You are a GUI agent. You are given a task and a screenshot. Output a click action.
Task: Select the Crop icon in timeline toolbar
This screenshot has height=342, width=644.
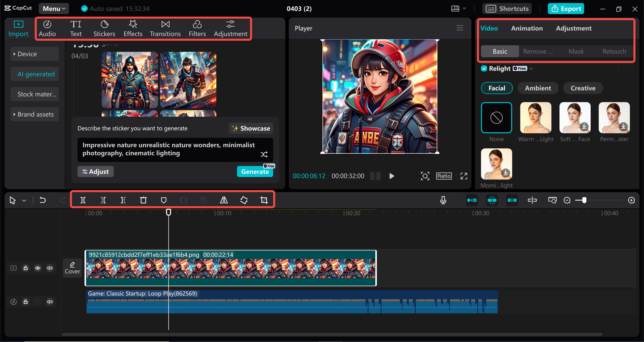point(264,200)
